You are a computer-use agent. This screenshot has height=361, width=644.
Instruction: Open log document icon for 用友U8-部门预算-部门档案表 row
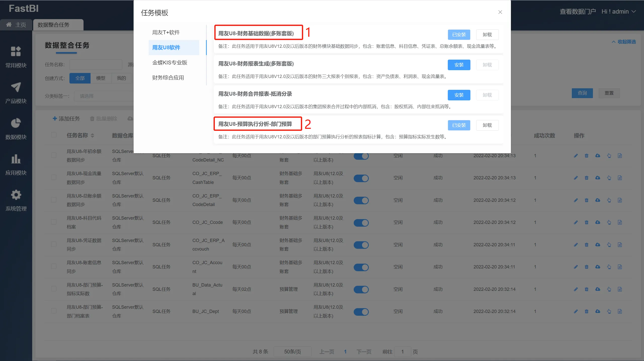tap(620, 311)
